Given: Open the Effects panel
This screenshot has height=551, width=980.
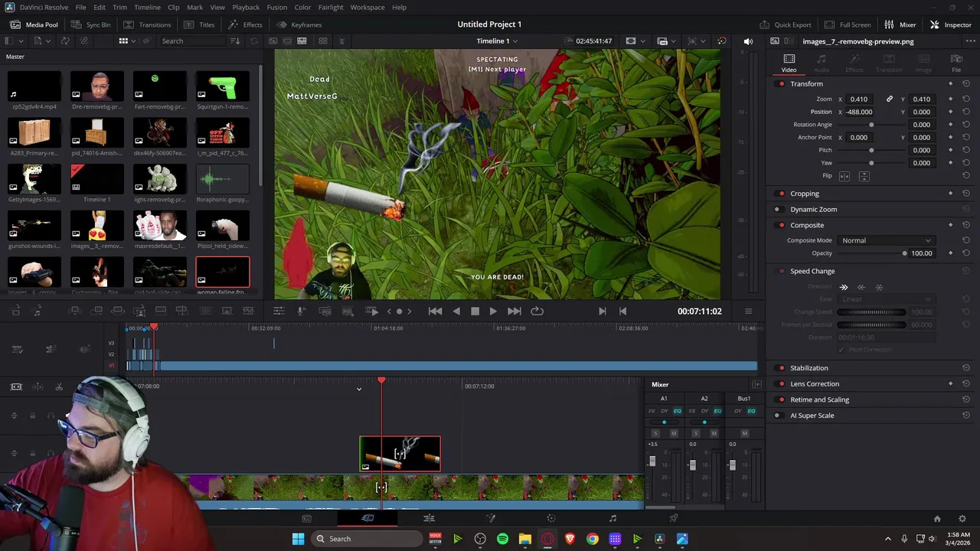Looking at the screenshot, I should pos(245,24).
